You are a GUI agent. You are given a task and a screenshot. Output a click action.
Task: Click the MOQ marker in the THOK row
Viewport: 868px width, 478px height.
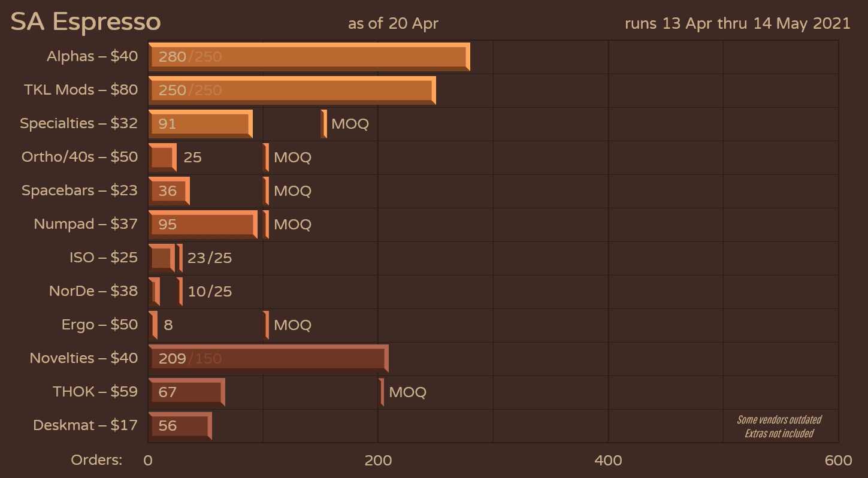pyautogui.click(x=382, y=392)
